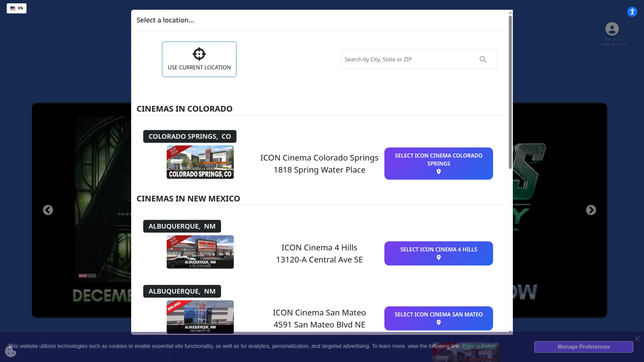Select ICON Cinema 4 Hills
This screenshot has height=362, width=644.
coord(439,253)
